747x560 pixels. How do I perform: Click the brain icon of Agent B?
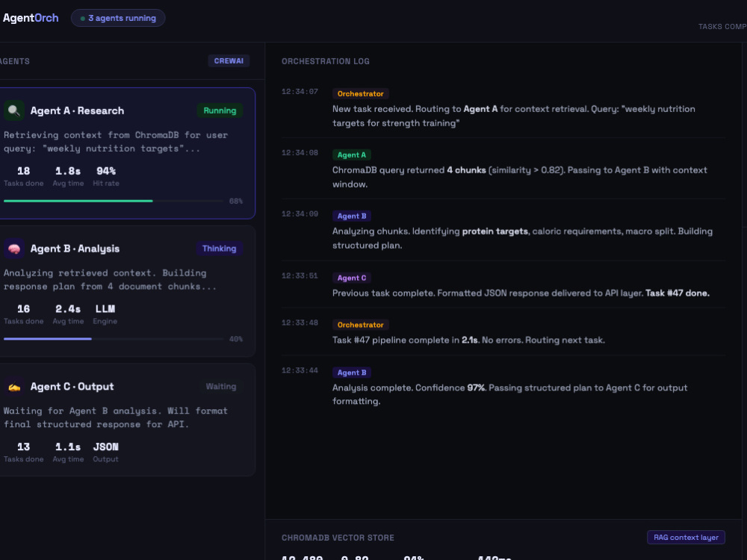(13, 249)
